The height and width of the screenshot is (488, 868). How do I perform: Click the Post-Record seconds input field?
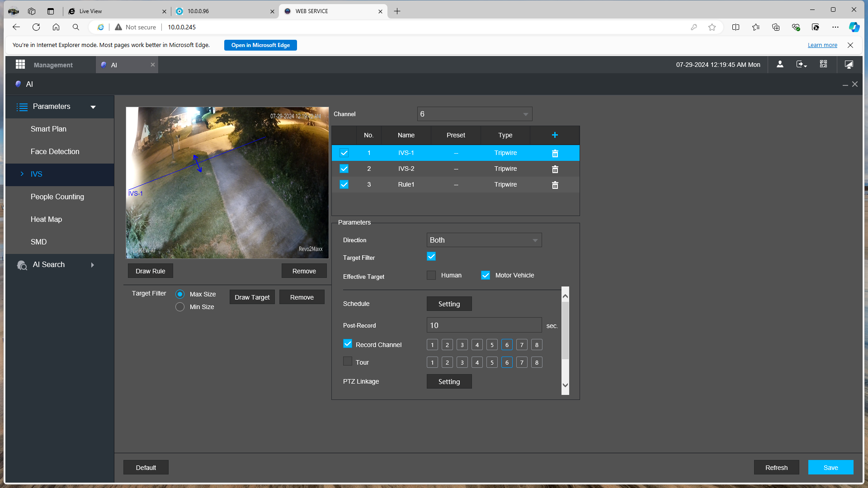[484, 325]
